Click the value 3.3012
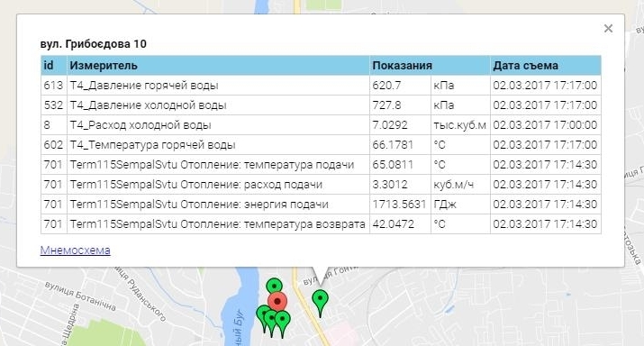644x346 pixels. 390,185
